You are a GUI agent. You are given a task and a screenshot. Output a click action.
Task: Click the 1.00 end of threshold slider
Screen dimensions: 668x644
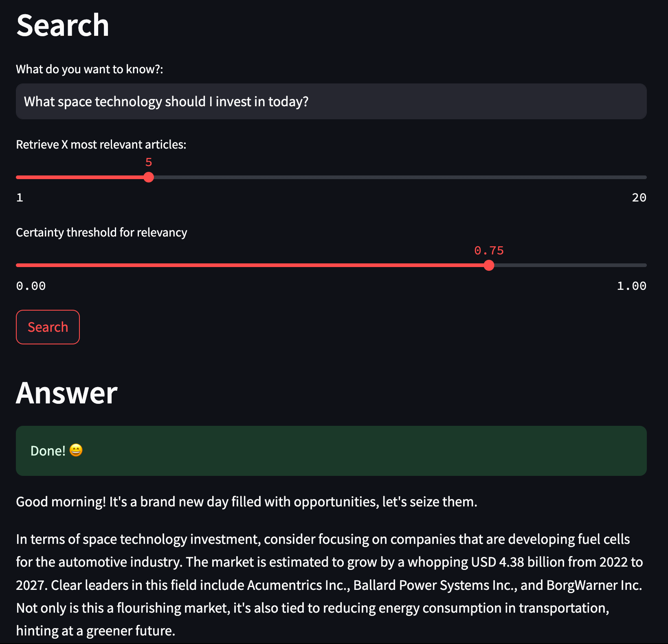click(631, 285)
